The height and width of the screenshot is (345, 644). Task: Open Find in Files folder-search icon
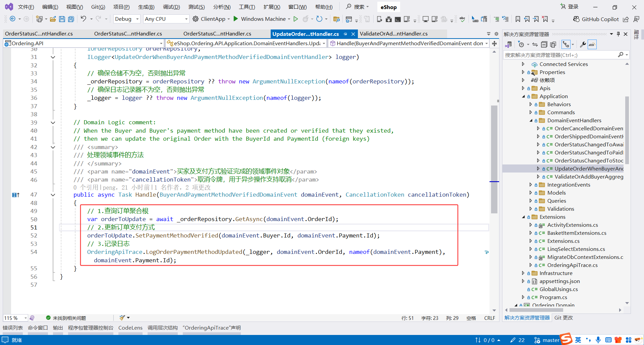(x=336, y=19)
